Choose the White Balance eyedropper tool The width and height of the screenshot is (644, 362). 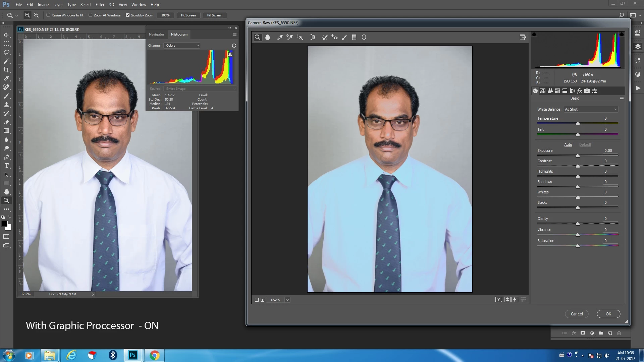pos(280,37)
